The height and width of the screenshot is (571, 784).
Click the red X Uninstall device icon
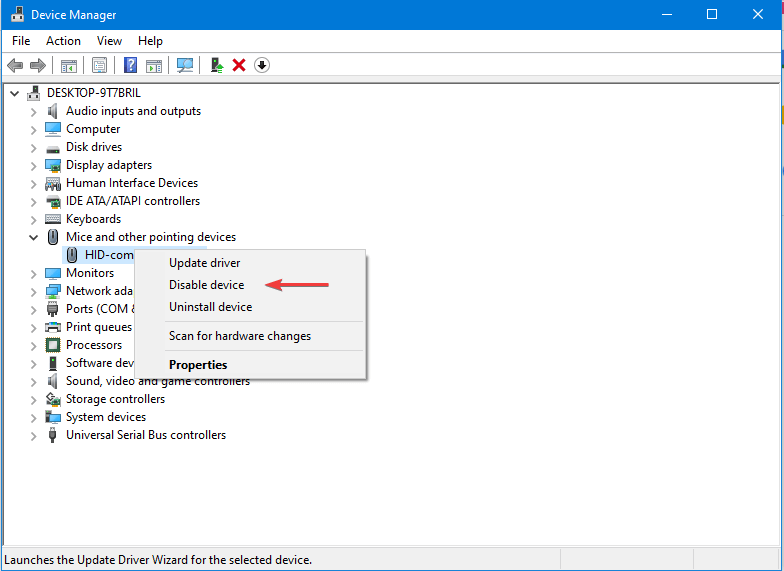(239, 65)
